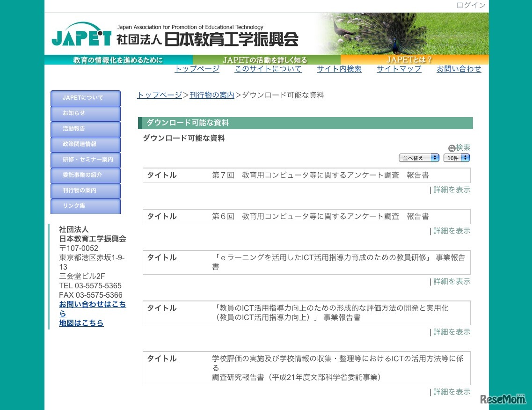532x410 pixels.
Task: Select JAPETについて in the sidebar
Action: [85, 98]
